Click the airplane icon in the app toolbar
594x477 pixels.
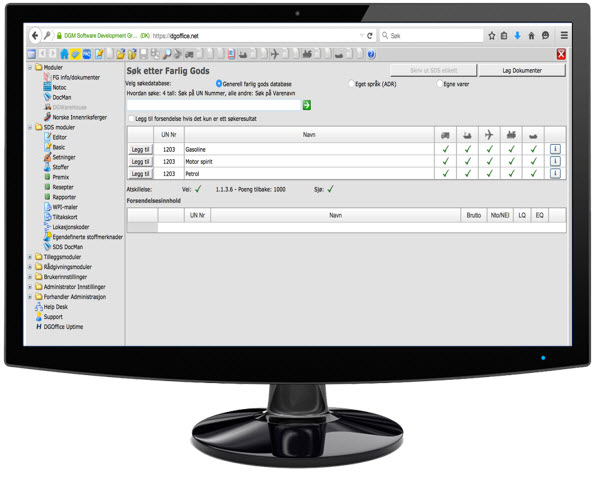tap(275, 54)
